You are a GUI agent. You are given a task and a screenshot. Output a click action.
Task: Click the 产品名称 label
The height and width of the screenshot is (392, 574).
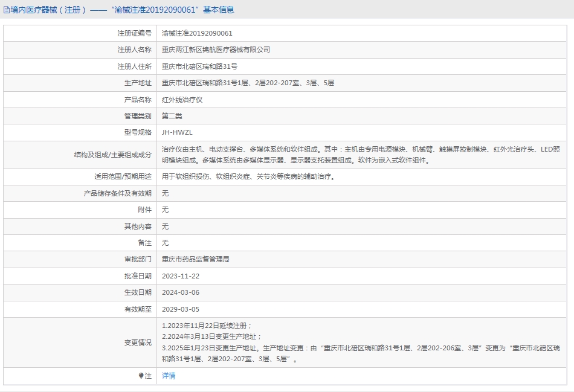(138, 100)
